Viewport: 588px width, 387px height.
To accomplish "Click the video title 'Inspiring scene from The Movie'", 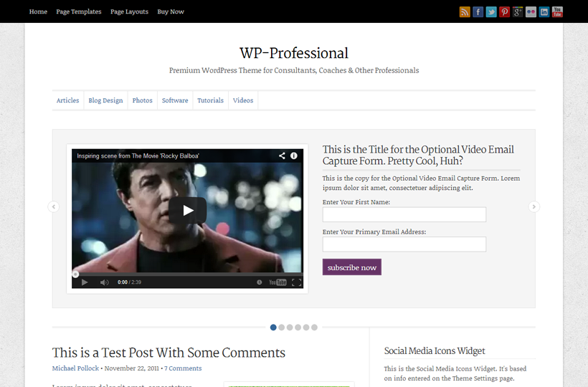I will (x=138, y=156).
